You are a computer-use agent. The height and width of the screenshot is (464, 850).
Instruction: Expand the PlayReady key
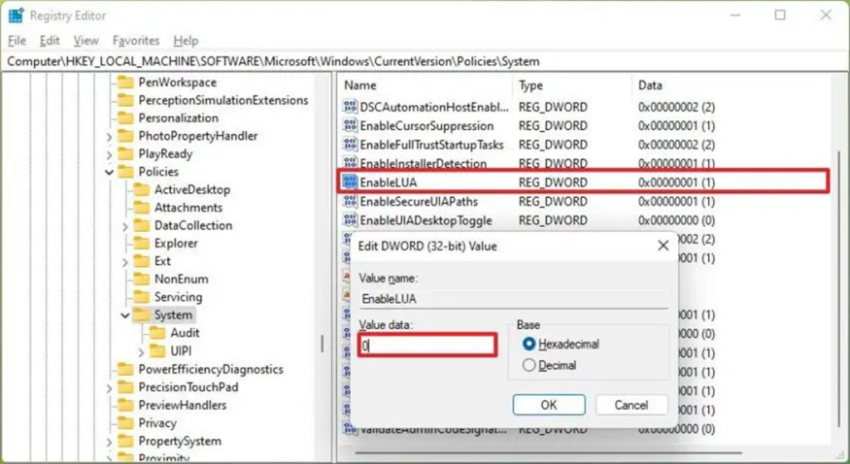(x=109, y=154)
